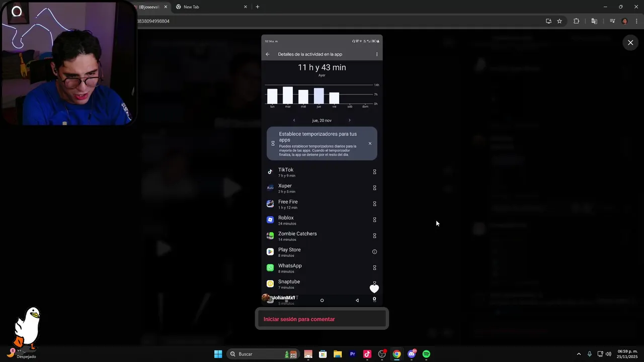Select the 'mar' bar in usage chart
This screenshot has height=362, width=644.
point(288,95)
